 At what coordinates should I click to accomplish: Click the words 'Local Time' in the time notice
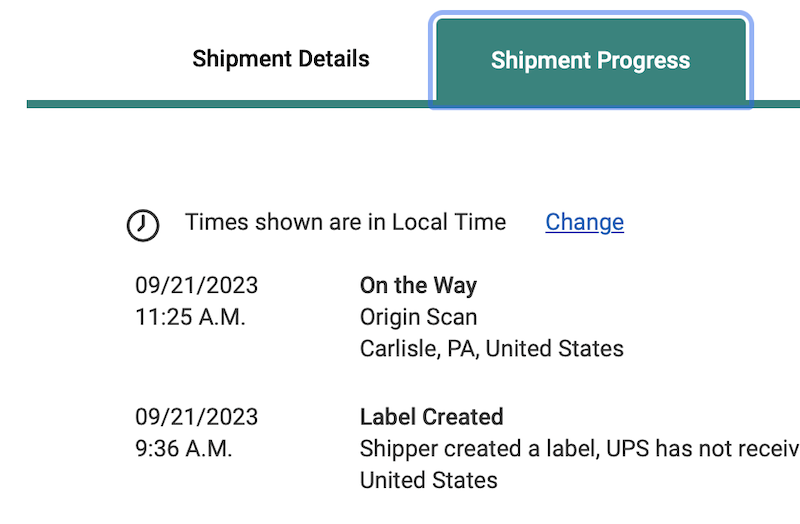pos(450,222)
